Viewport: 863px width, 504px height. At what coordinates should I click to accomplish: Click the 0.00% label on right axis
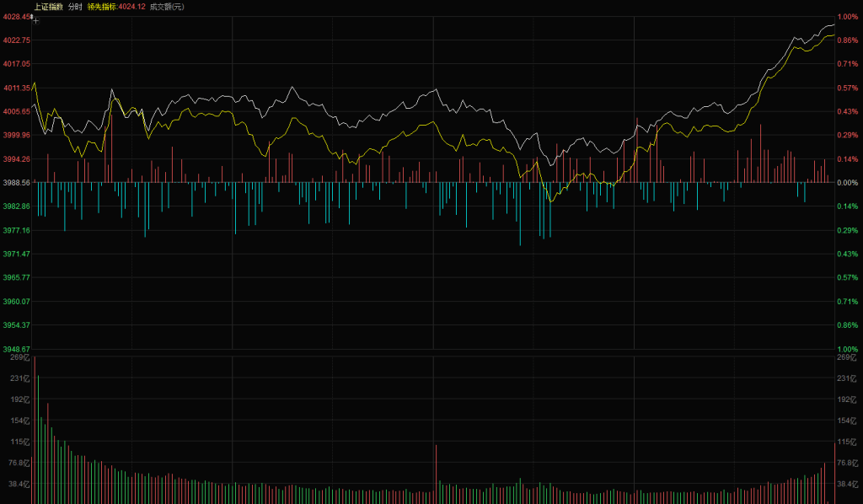[x=847, y=182]
